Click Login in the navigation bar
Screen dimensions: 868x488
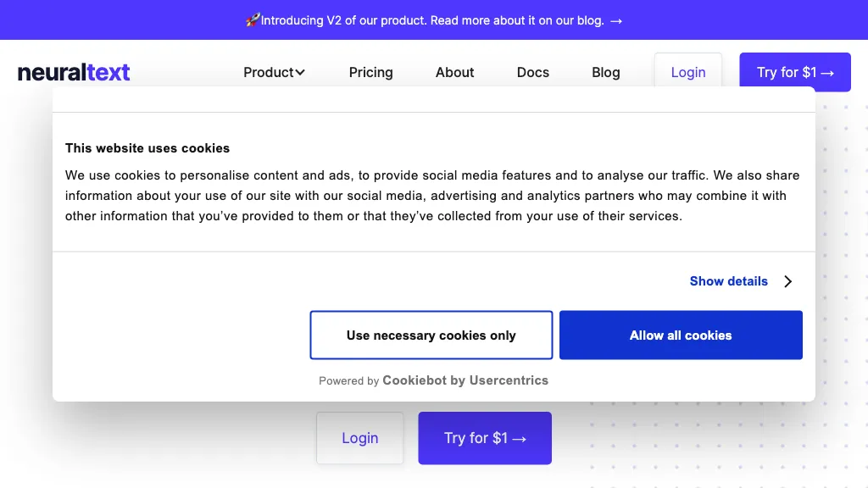click(x=687, y=72)
